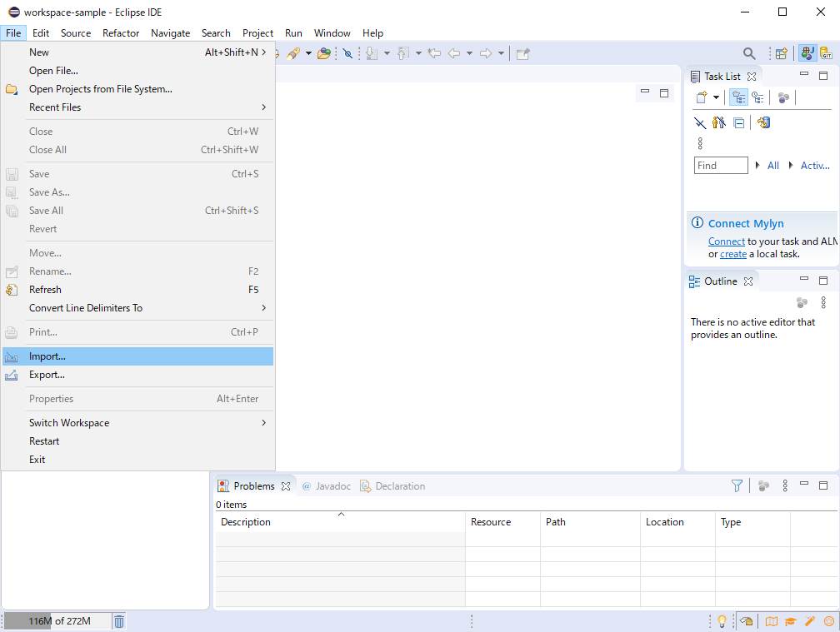The height and width of the screenshot is (632, 840).
Task: Expand the Switch Workspace submenu
Action: [x=264, y=423]
